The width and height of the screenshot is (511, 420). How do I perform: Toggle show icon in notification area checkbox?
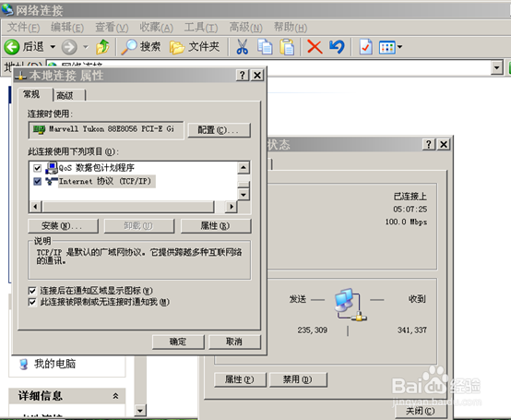coord(32,290)
